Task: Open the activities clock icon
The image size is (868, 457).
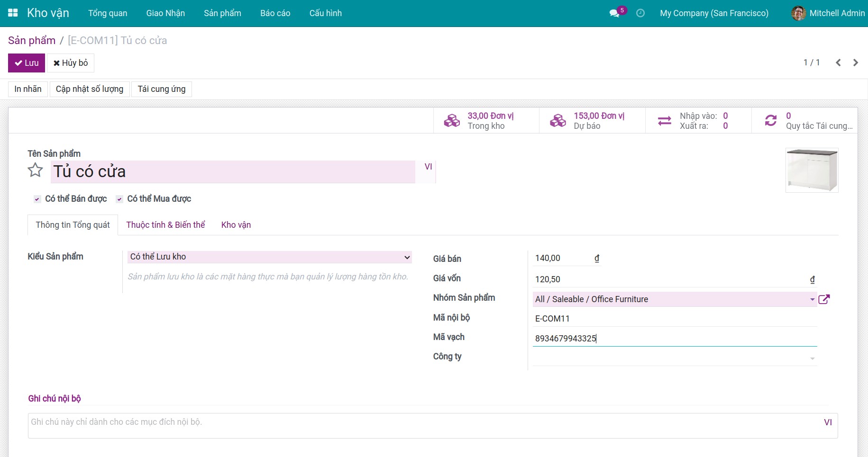Action: pyautogui.click(x=640, y=13)
